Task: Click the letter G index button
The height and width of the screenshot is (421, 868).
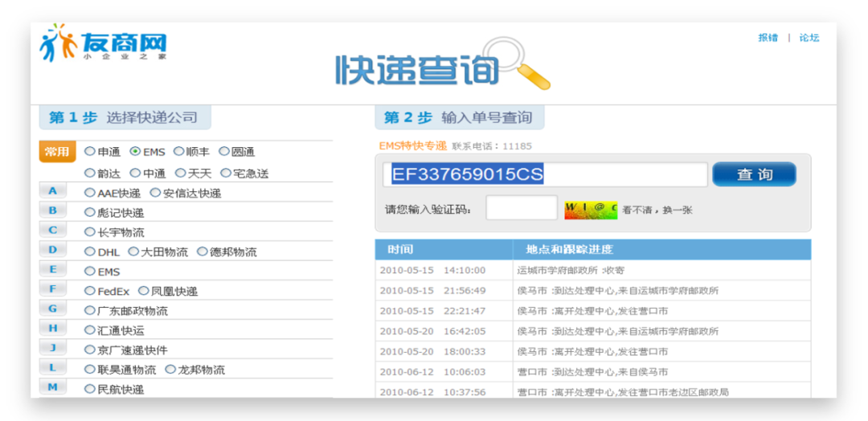Action: click(52, 309)
